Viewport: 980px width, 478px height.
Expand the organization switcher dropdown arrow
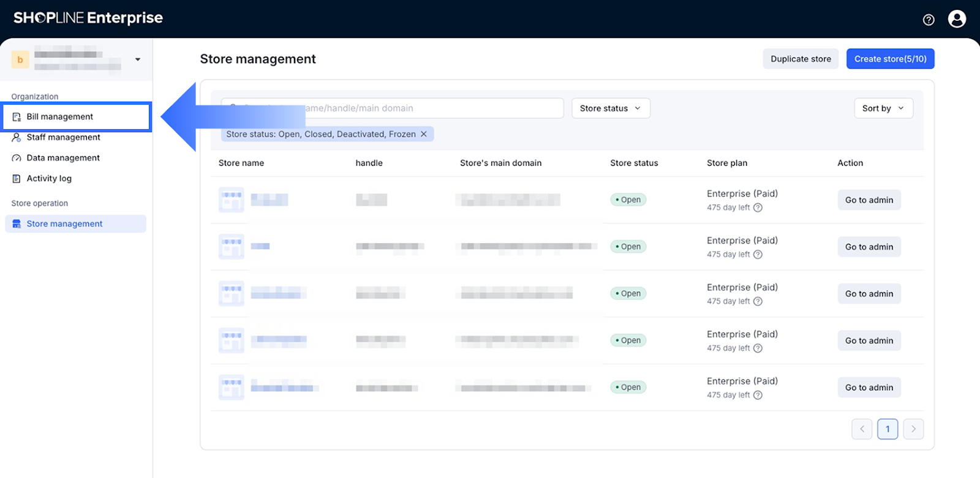138,59
